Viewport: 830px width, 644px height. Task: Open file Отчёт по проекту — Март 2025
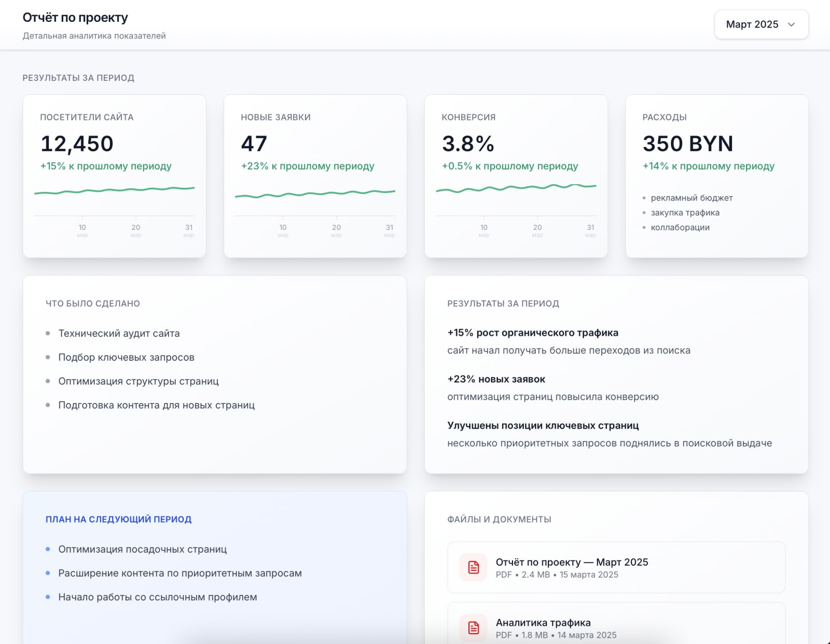[x=616, y=567]
